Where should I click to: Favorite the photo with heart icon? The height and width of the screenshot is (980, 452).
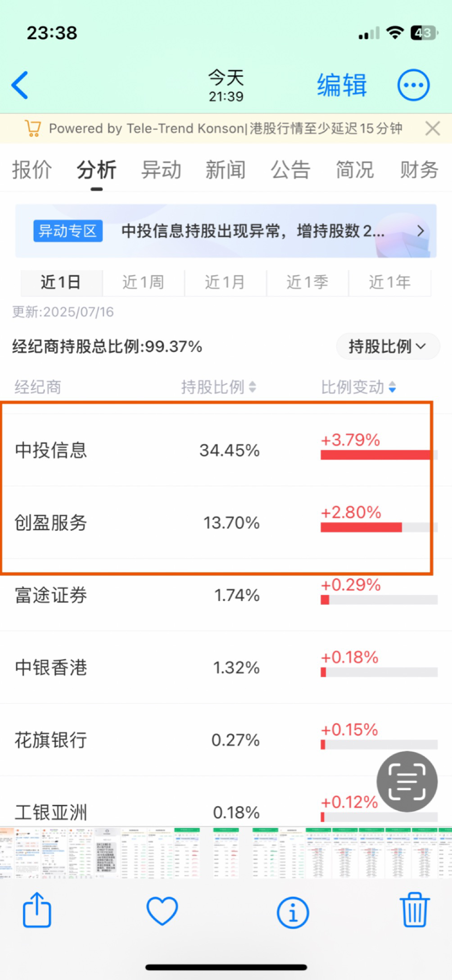click(x=162, y=911)
